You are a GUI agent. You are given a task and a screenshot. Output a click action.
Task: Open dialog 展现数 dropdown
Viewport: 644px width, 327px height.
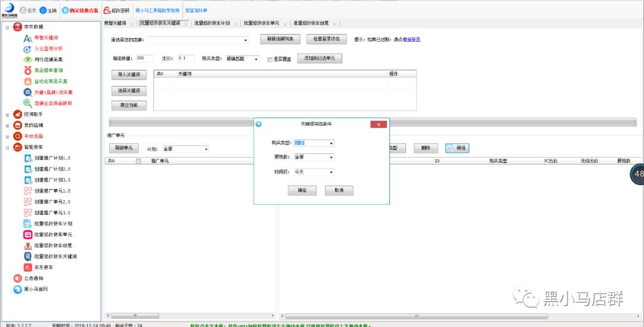314,157
